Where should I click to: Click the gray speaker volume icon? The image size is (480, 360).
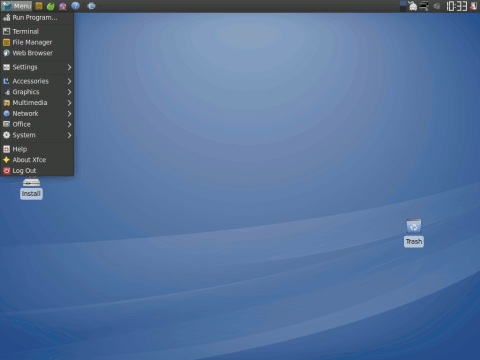(x=437, y=6)
